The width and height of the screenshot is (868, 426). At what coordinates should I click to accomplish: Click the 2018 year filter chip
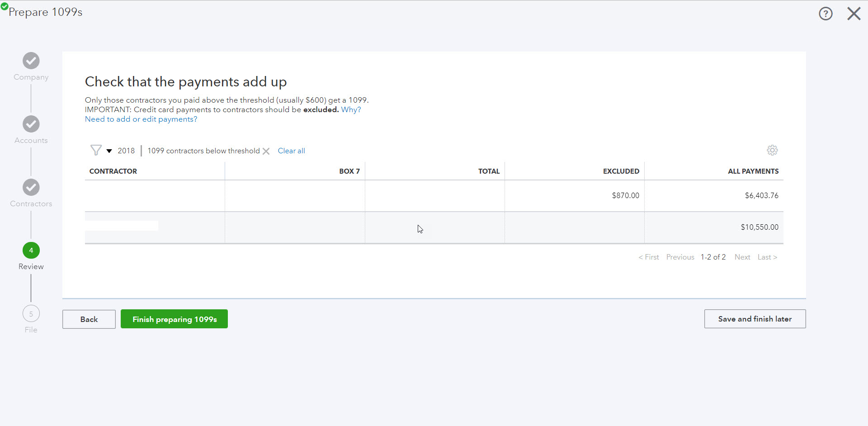(126, 151)
